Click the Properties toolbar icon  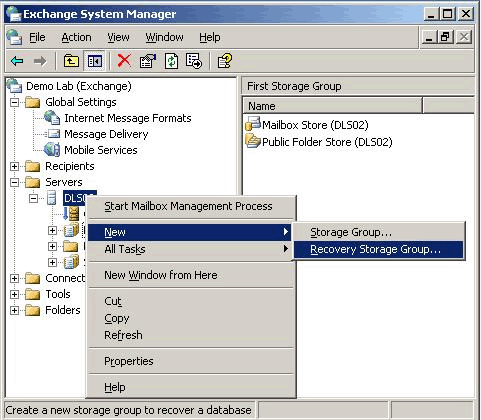[x=148, y=61]
